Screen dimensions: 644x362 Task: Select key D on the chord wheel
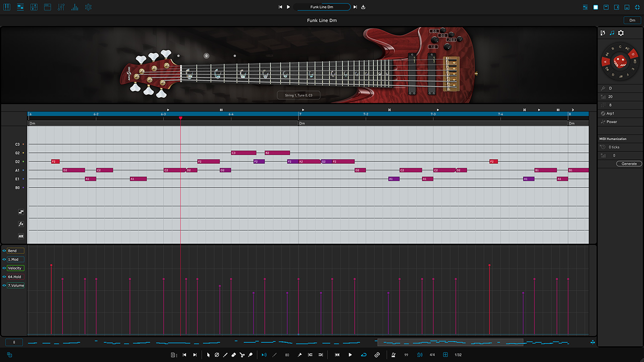coord(633,53)
